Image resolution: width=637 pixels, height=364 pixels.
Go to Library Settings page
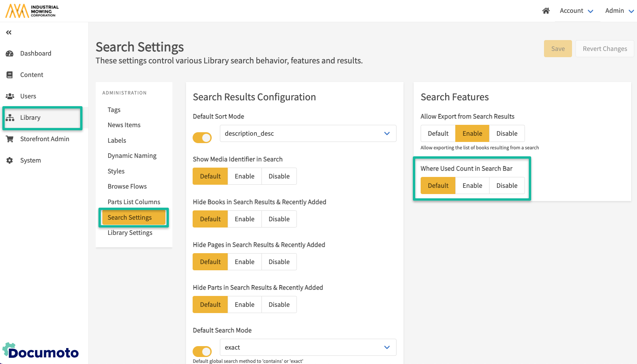click(130, 233)
